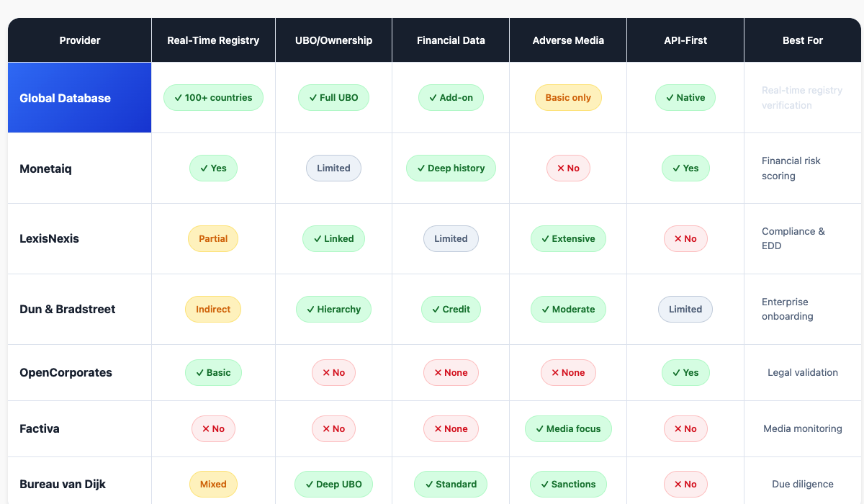Select the LexisNexis provider name
The height and width of the screenshot is (504, 864).
coord(49,239)
